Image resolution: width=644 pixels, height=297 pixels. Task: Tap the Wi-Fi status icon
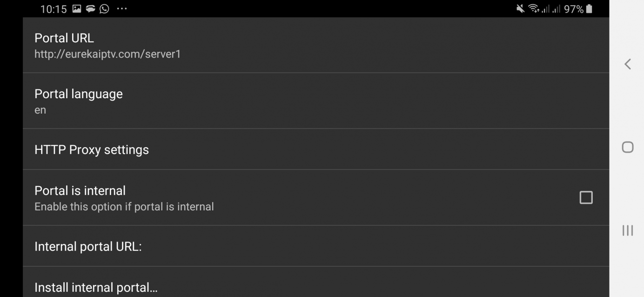533,9
